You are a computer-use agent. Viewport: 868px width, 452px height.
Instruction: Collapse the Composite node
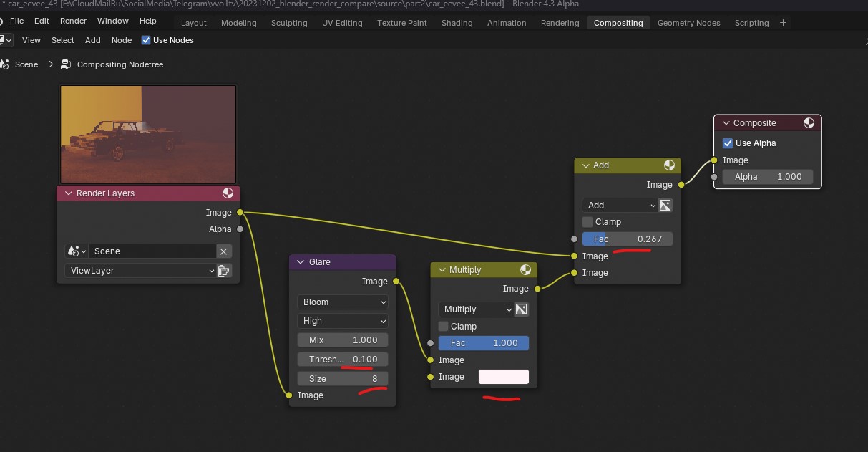click(x=726, y=123)
